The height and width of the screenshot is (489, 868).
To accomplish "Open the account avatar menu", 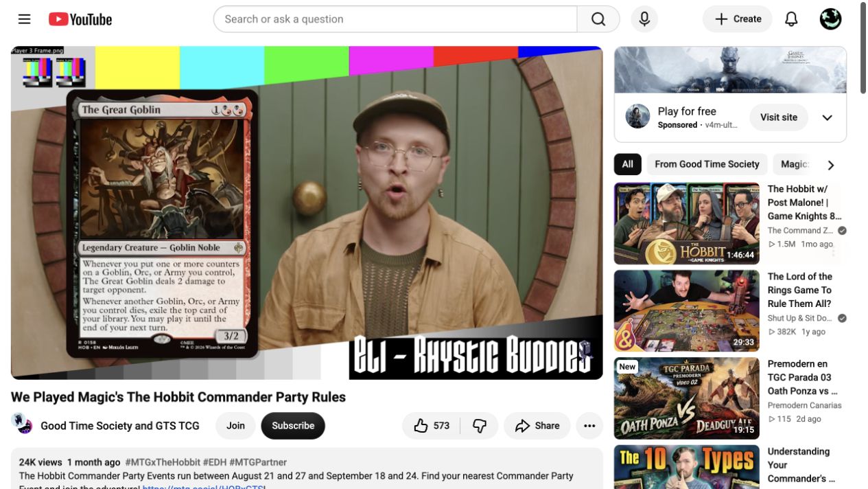I will point(831,19).
